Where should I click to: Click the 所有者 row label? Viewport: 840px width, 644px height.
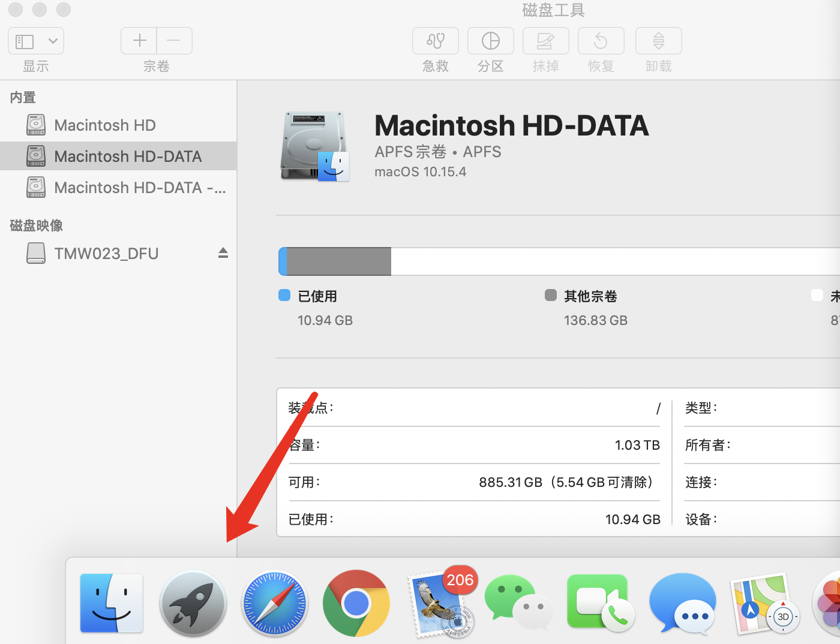coord(708,445)
